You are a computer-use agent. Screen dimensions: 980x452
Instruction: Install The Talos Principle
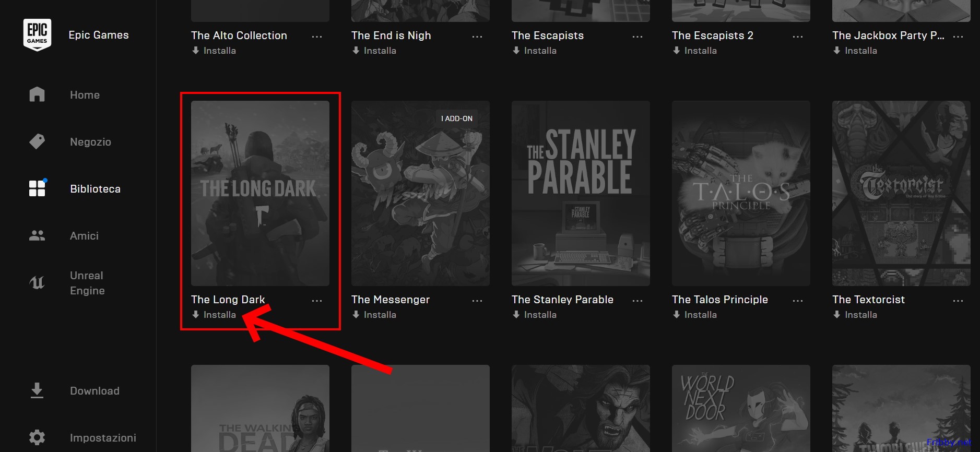click(x=695, y=315)
